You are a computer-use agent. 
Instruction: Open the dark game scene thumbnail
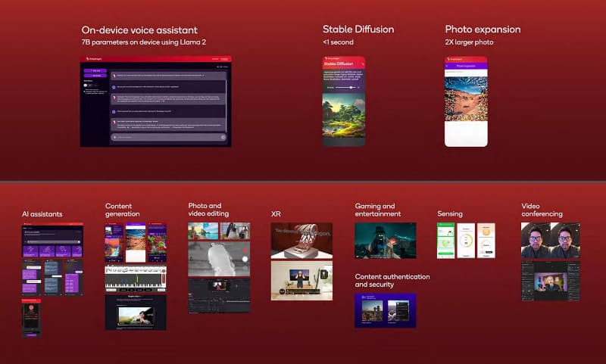pyautogui.click(x=386, y=241)
